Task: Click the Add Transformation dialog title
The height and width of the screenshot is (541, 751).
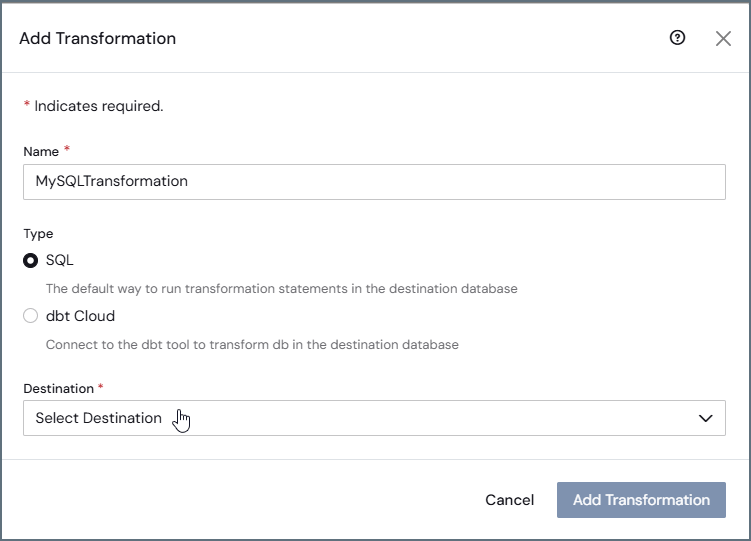Action: click(x=98, y=38)
